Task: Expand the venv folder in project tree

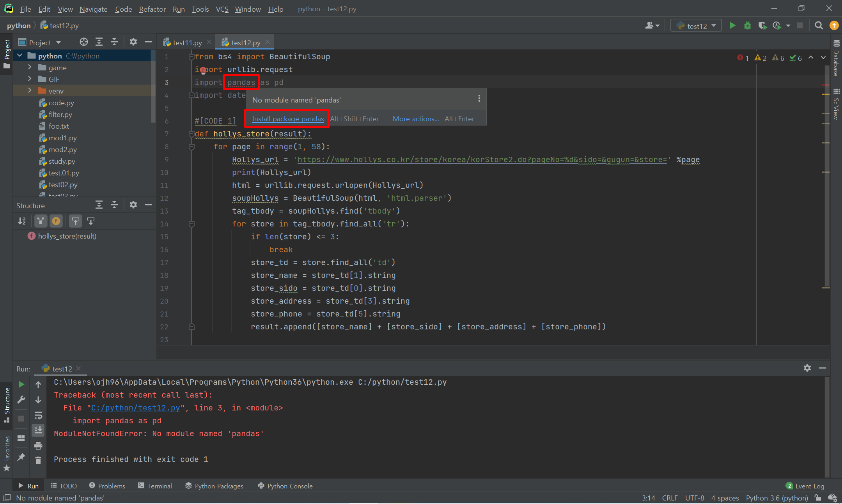Action: (30, 91)
